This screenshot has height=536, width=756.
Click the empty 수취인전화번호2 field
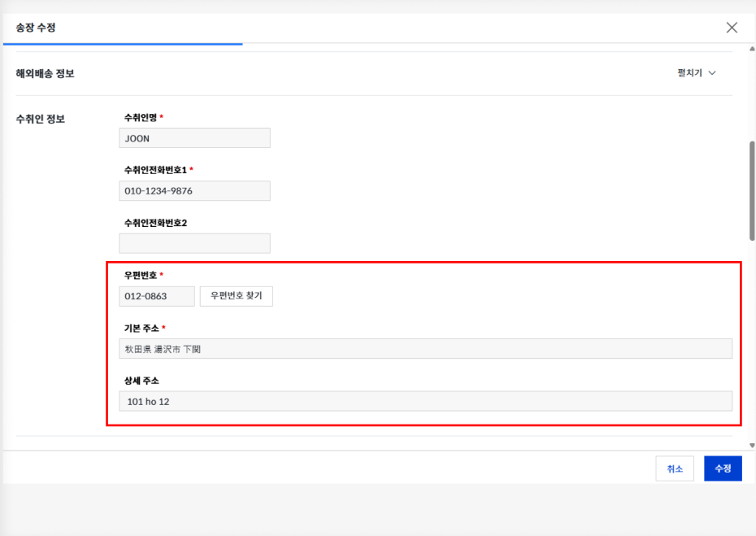[194, 243]
